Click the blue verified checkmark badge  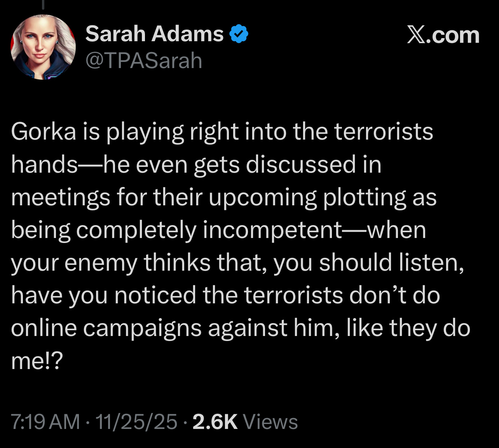coord(239,34)
